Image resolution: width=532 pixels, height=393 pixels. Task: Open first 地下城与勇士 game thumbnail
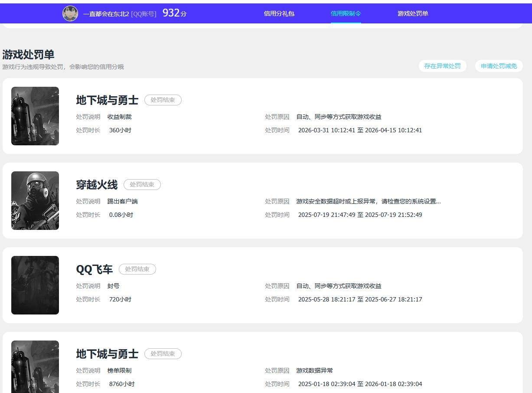coord(35,116)
